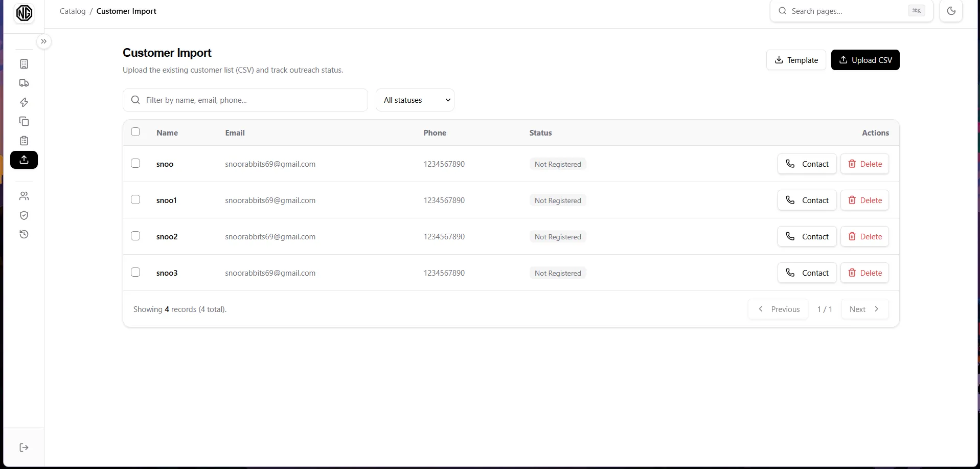Go to Next page
980x469 pixels.
coord(865,309)
